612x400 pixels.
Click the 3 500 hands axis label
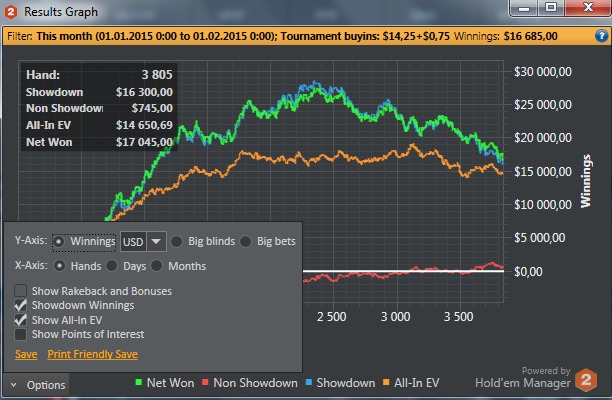coord(459,316)
